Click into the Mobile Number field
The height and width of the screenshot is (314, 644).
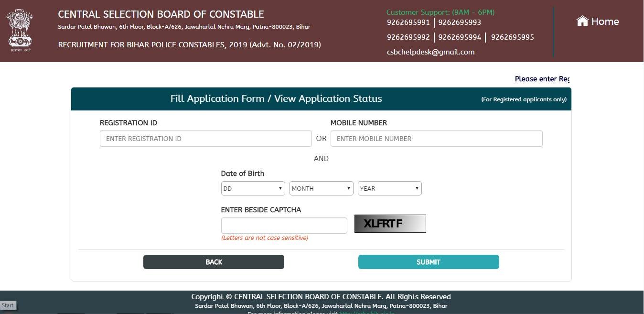[x=436, y=139]
